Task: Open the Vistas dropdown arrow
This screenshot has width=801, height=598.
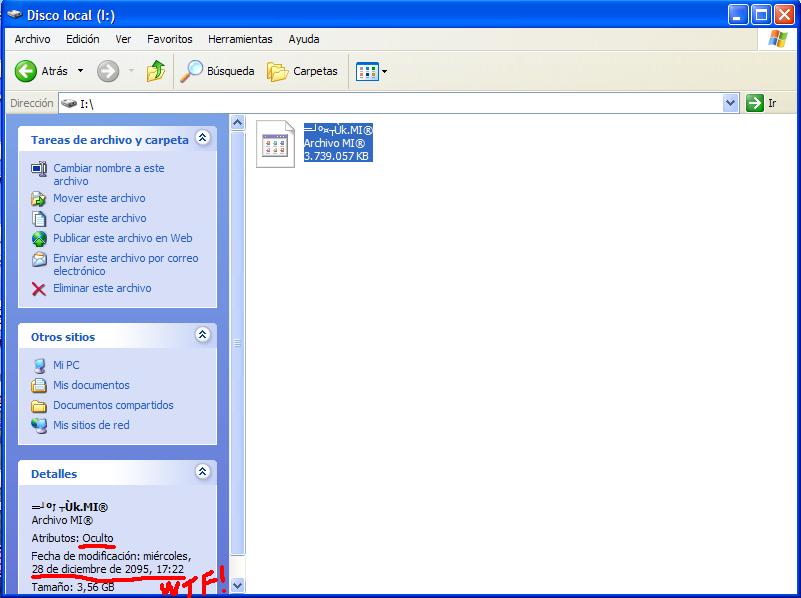Action: (385, 71)
